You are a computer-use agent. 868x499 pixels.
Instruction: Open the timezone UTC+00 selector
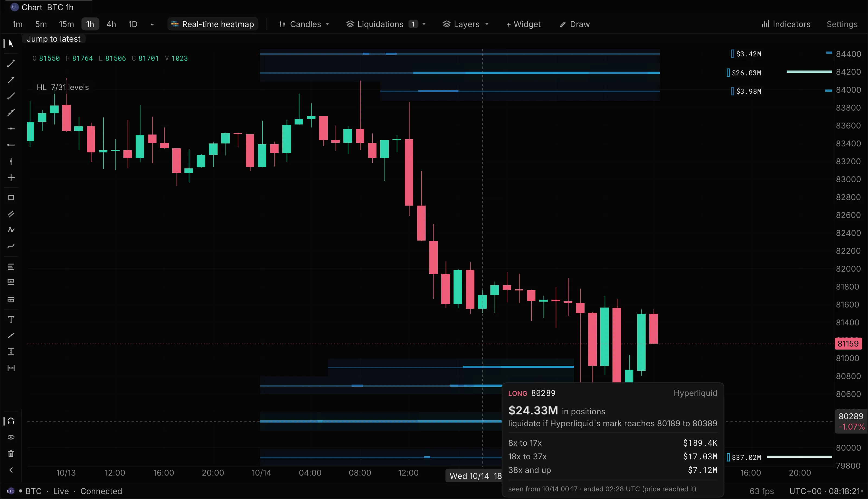826,491
